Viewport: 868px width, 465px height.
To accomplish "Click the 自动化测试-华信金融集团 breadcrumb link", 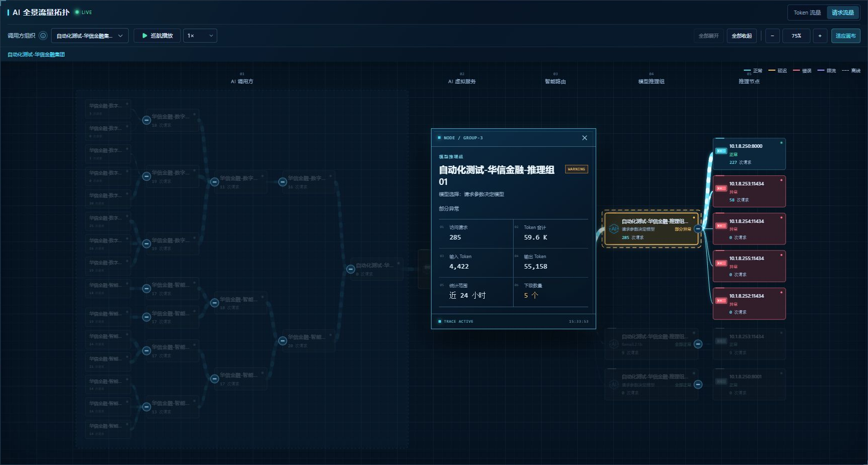I will click(36, 54).
